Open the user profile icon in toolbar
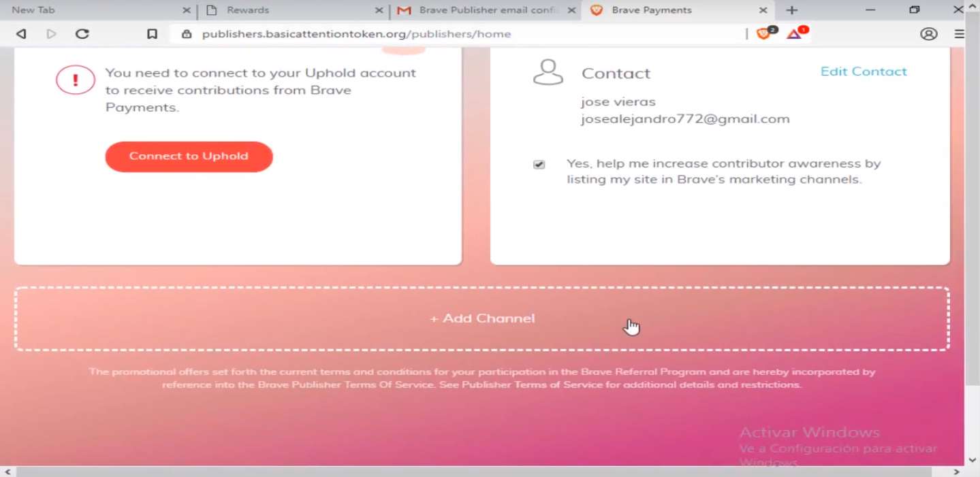 point(929,34)
